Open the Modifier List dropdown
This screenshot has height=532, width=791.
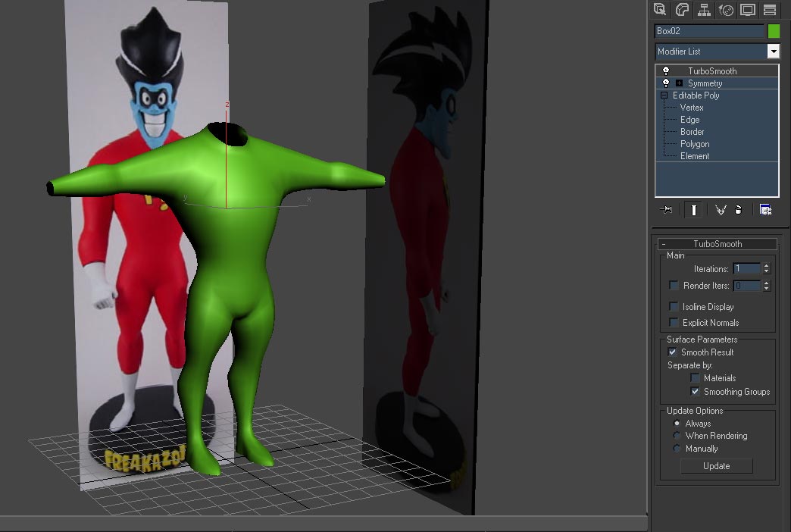773,51
